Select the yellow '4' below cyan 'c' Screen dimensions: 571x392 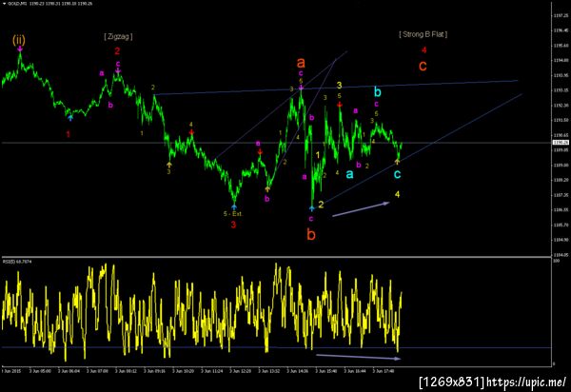(397, 194)
